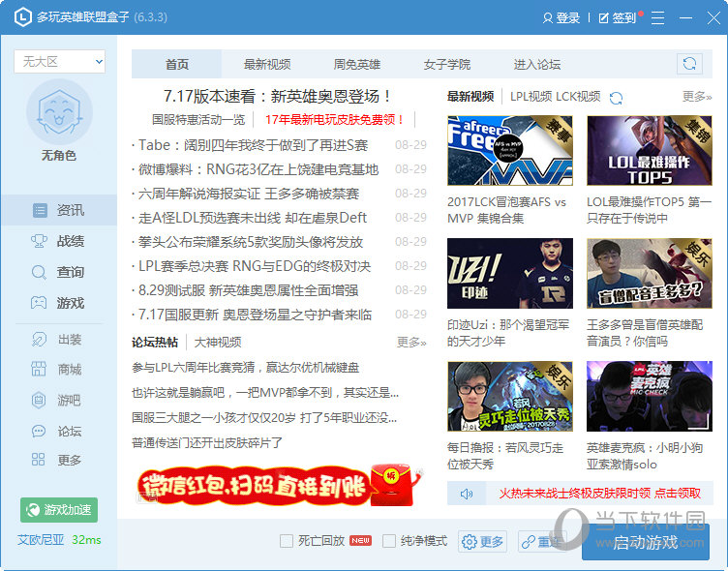Play the LOL最难操作TOP5 video thumbnail
This screenshot has width=728, height=571.
coord(649,151)
